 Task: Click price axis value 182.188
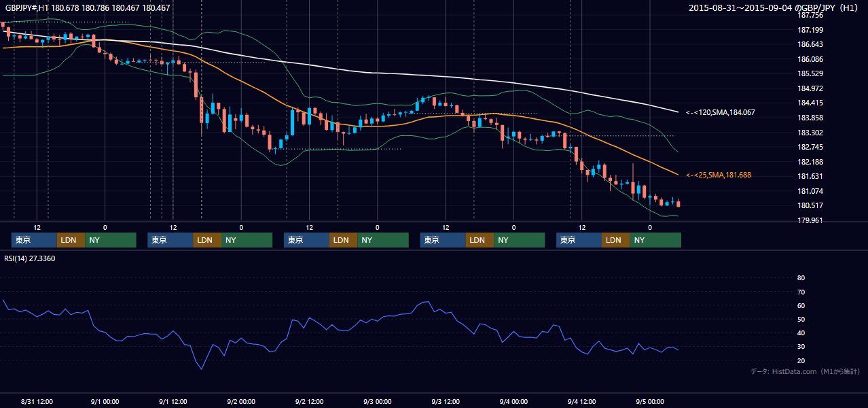coord(811,163)
